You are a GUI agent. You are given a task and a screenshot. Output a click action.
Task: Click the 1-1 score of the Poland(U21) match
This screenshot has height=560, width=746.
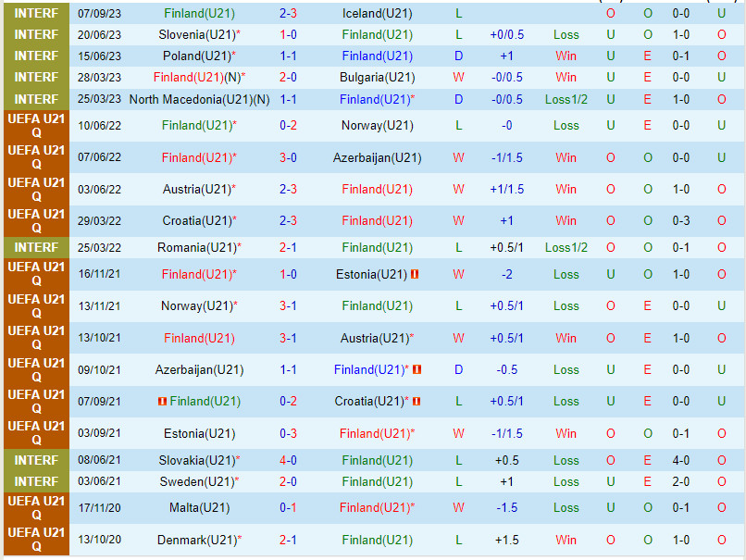coord(288,56)
